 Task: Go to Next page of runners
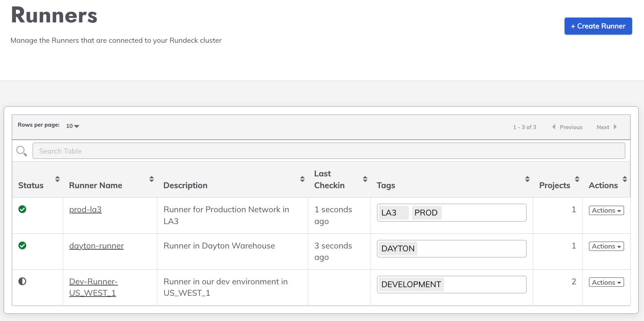(607, 127)
